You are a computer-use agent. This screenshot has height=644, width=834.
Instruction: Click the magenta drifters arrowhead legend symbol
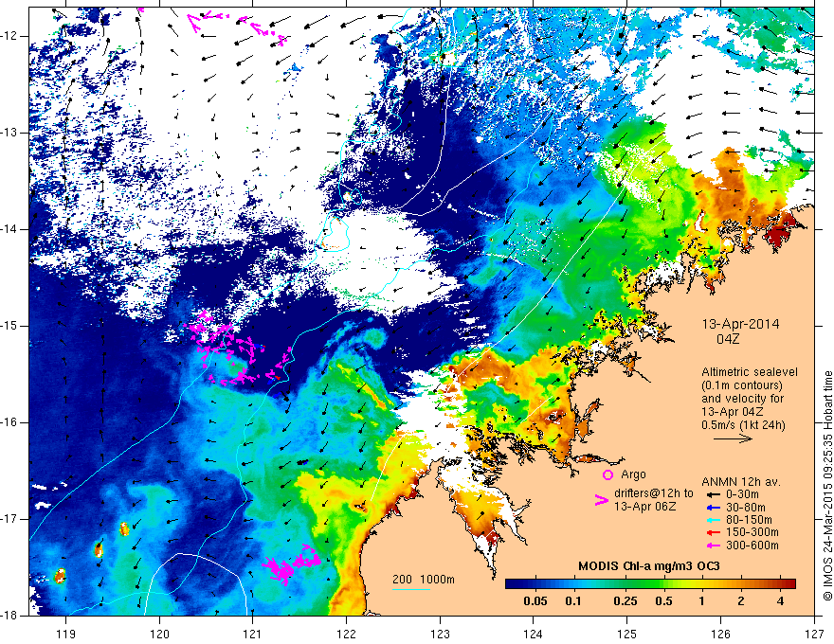601,500
